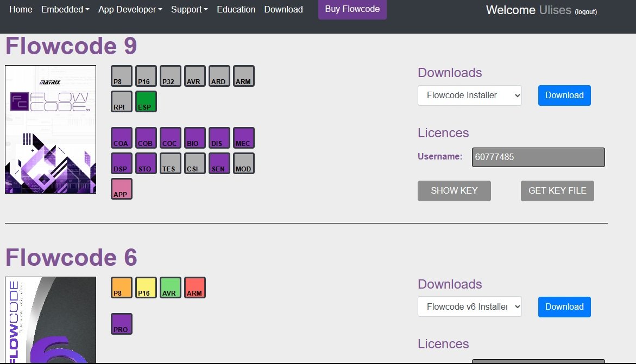Click the Username: label
This screenshot has height=364, width=636.
[440, 156]
